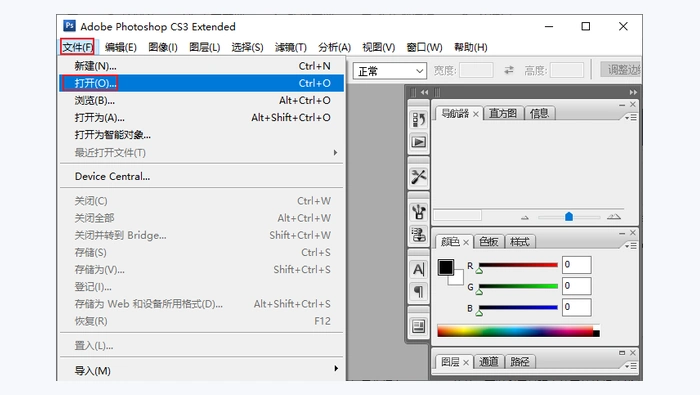
Task: Open the 正常 style dropdown
Action: (390, 71)
